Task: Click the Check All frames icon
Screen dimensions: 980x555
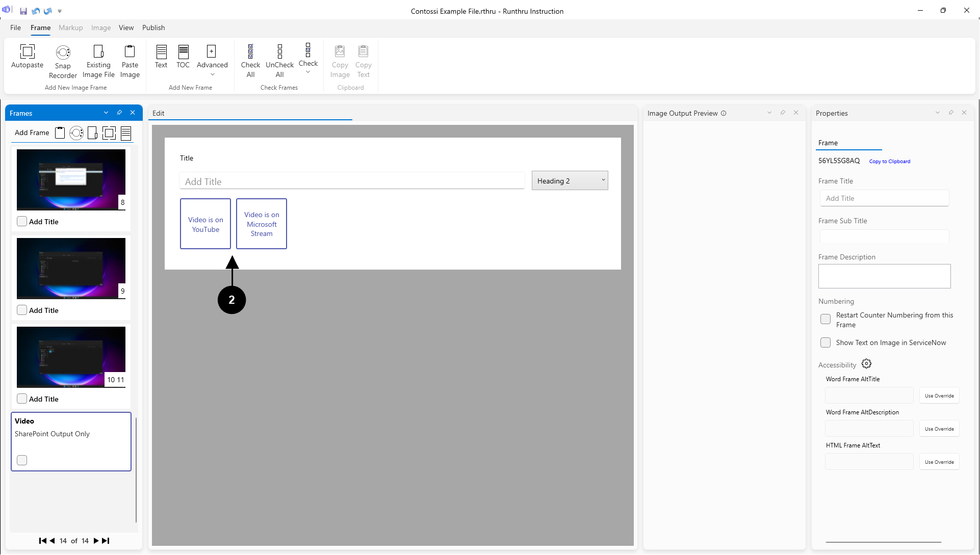Action: coord(250,51)
